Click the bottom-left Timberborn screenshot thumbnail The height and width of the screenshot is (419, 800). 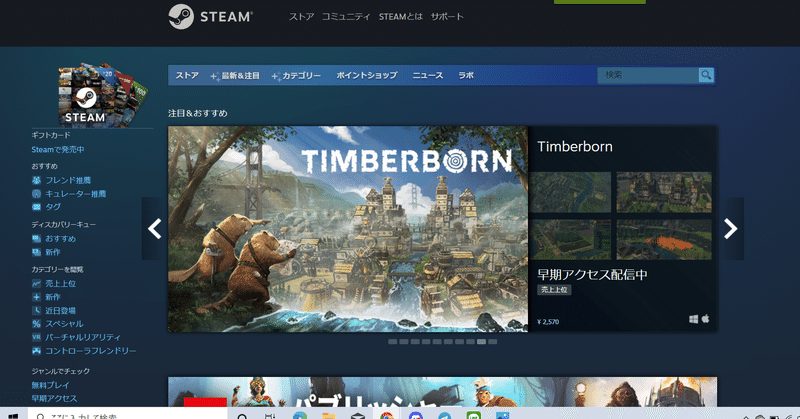[570, 239]
